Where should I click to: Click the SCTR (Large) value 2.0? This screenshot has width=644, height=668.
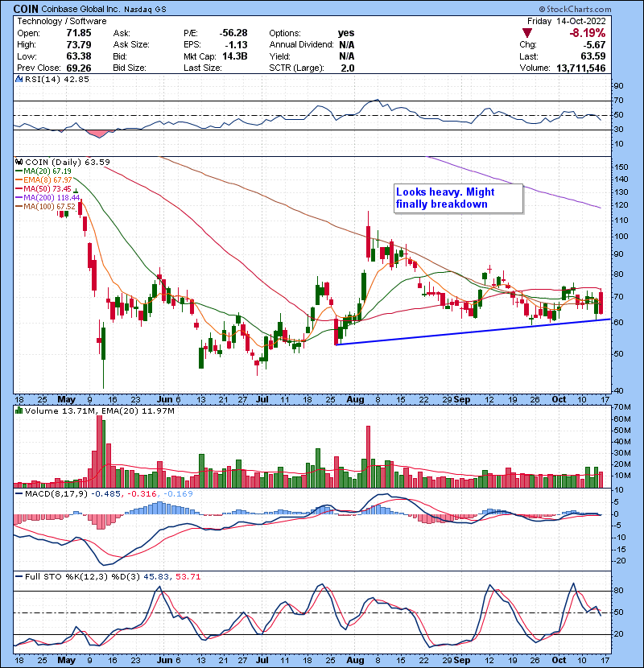click(x=348, y=68)
